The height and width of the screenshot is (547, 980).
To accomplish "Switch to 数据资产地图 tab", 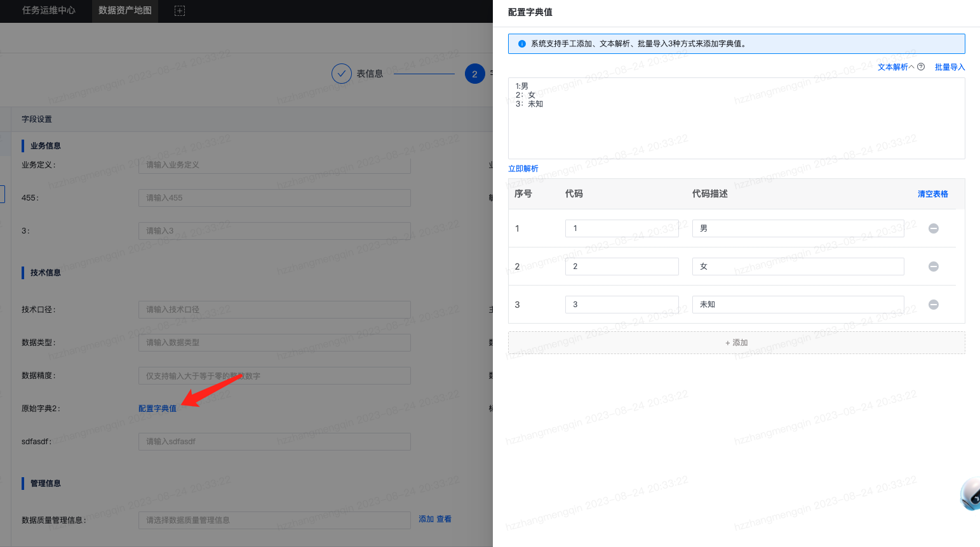I will 125,10.
